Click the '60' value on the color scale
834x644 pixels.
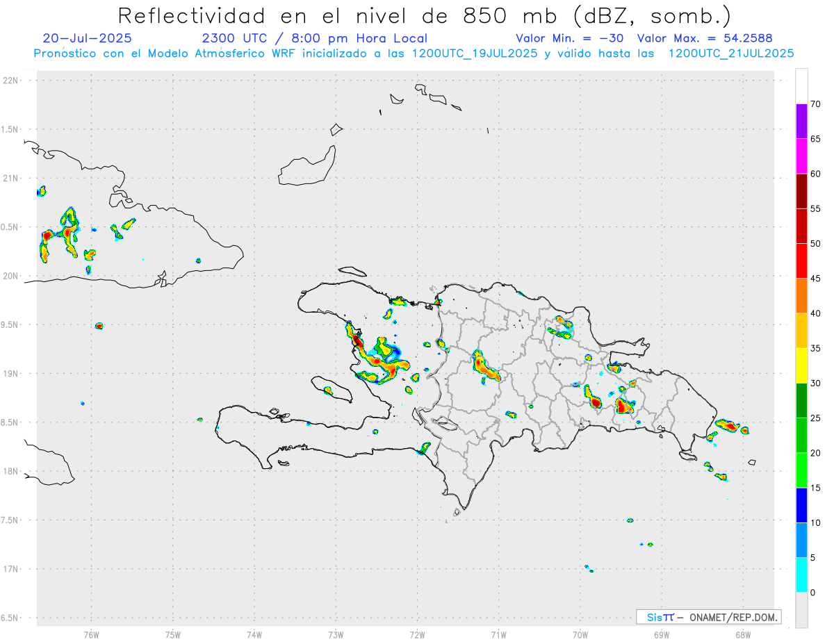click(815, 174)
